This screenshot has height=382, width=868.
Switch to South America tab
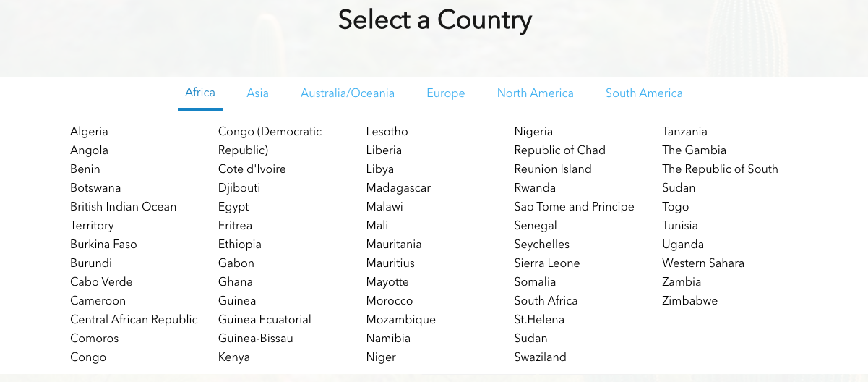coord(644,93)
